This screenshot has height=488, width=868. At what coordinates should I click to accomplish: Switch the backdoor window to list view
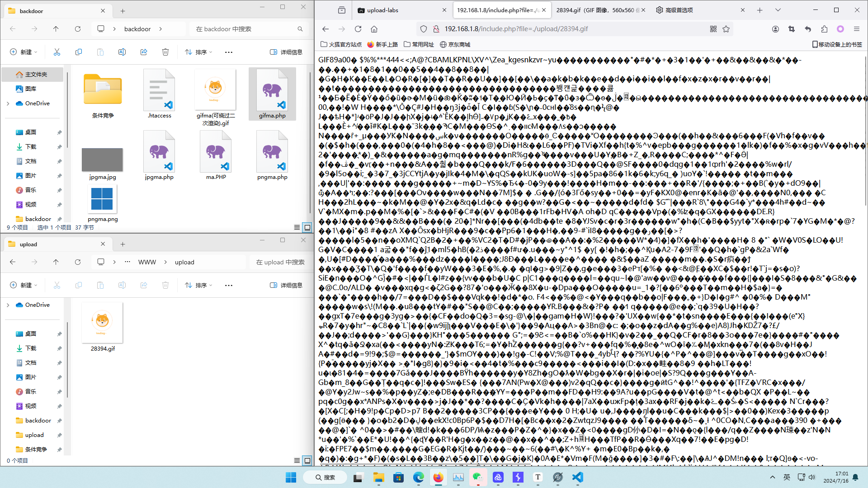coord(297,227)
